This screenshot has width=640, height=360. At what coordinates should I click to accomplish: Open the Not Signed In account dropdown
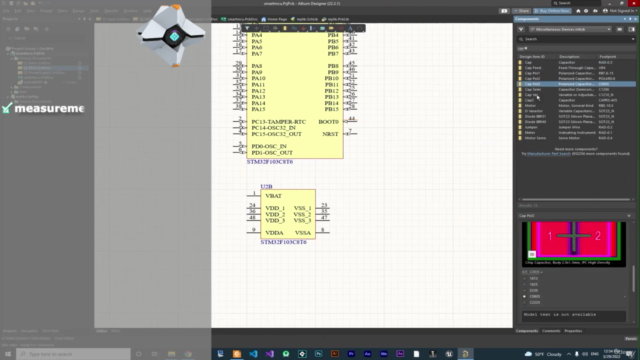[620, 11]
